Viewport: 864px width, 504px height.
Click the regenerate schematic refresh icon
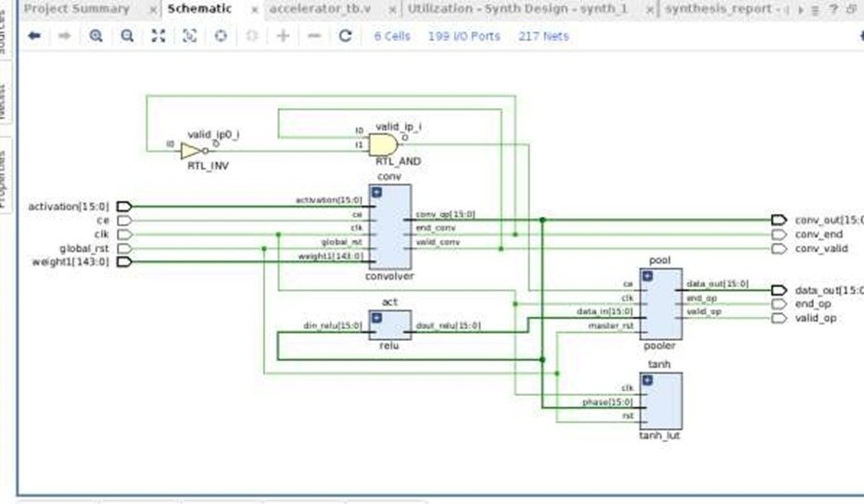[x=345, y=36]
